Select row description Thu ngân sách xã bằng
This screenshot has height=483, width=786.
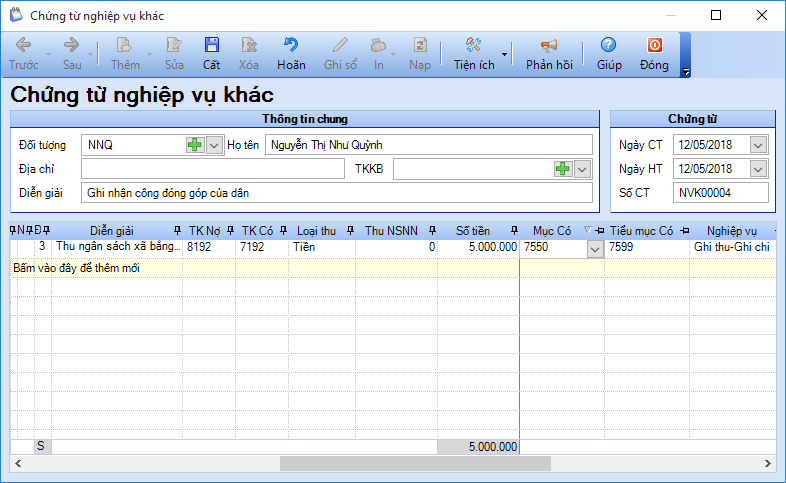118,247
